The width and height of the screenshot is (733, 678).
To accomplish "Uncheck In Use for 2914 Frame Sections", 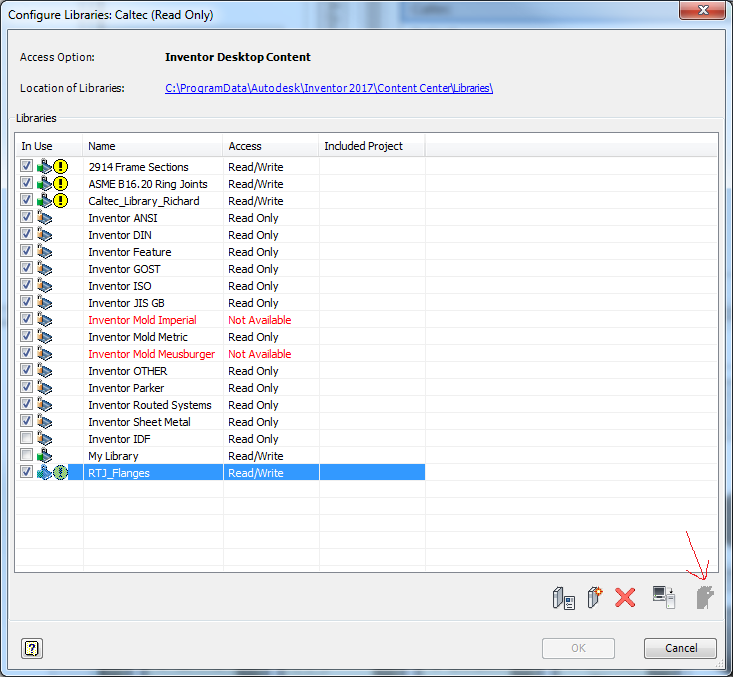I will pyautogui.click(x=26, y=166).
